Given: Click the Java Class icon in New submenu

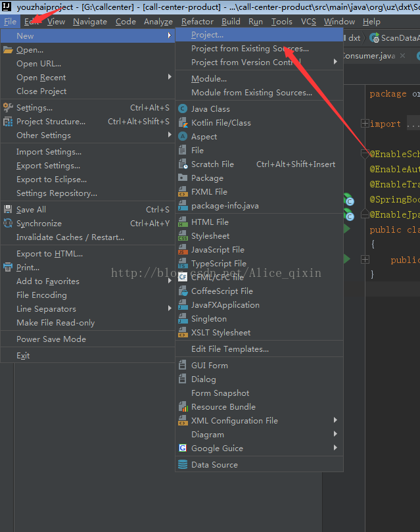Looking at the screenshot, I should tap(183, 109).
